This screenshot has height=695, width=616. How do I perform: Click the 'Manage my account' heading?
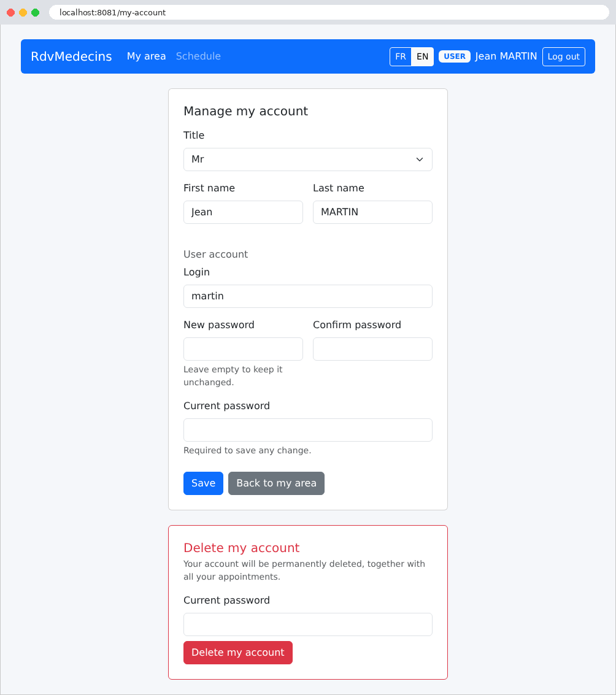tap(245, 111)
